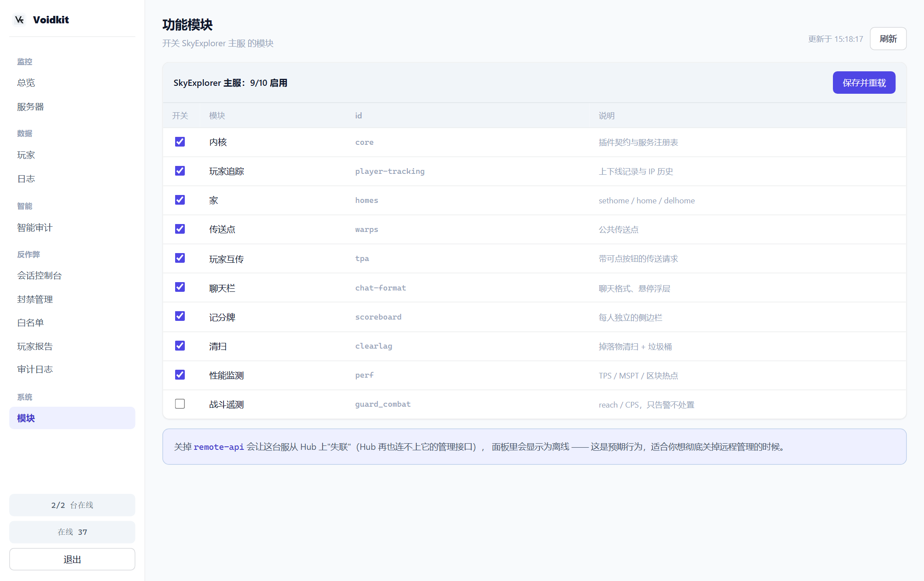
Task: Click the chat-format id cell
Action: 381,288
